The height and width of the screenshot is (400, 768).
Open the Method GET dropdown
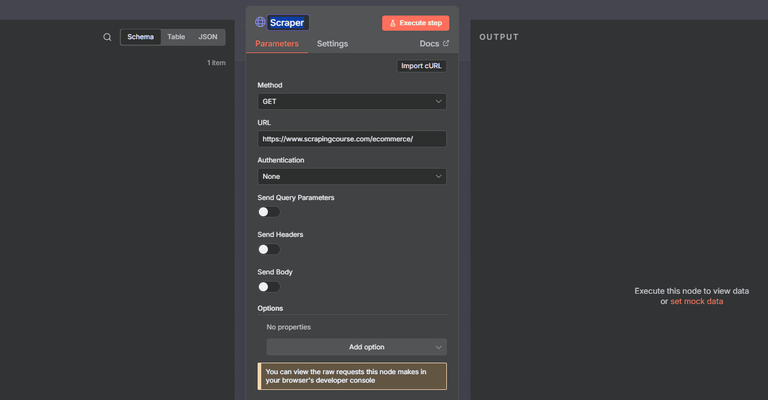coord(352,101)
